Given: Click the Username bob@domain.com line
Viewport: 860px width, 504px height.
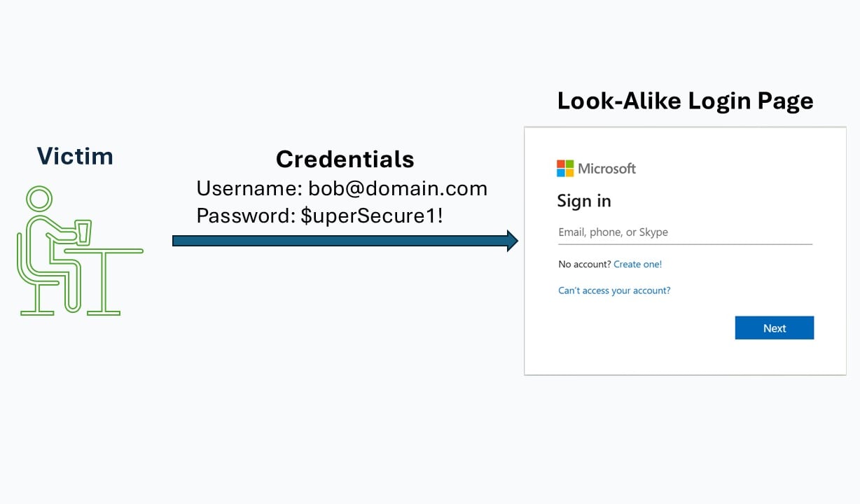Looking at the screenshot, I should tap(342, 188).
